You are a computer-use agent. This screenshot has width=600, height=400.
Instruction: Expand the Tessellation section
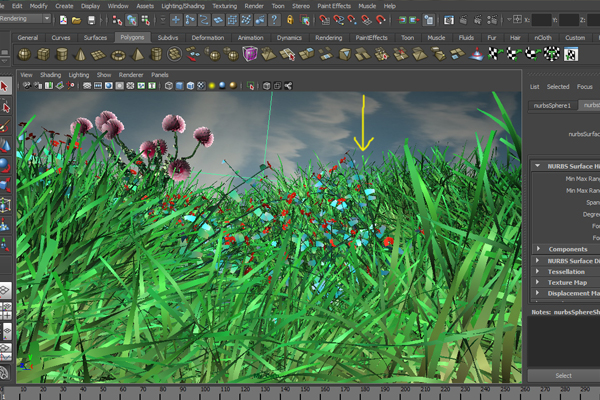click(538, 271)
